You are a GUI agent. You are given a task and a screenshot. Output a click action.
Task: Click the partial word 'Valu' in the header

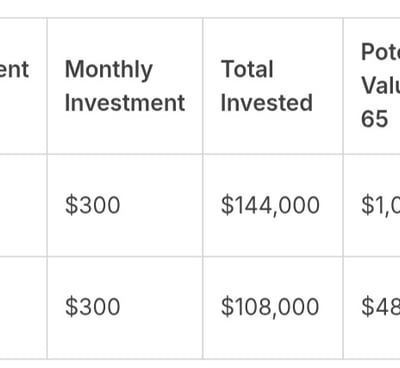(x=380, y=86)
